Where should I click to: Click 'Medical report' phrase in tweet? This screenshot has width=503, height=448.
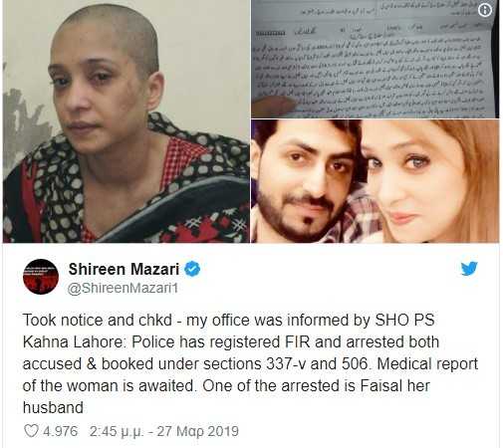(427, 364)
